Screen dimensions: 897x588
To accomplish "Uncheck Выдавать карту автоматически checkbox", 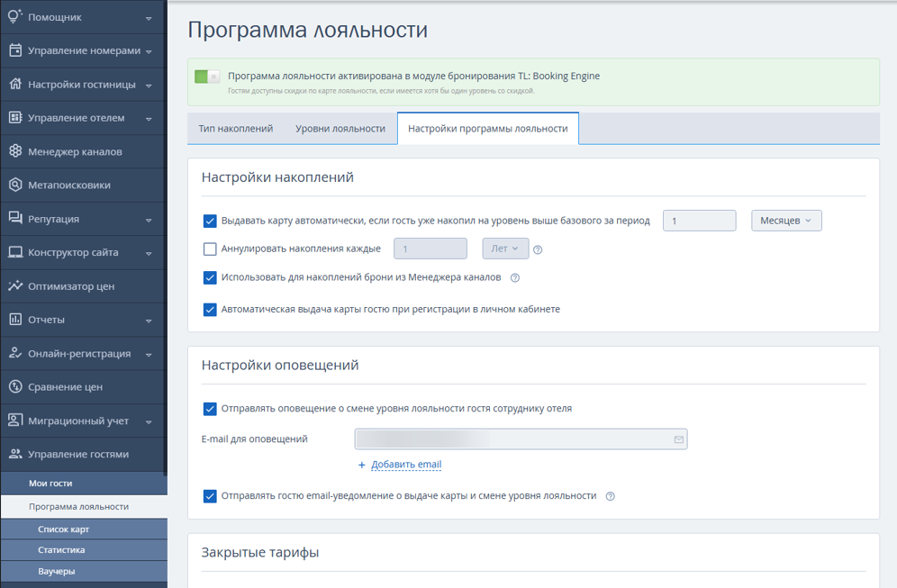I will pyautogui.click(x=210, y=221).
